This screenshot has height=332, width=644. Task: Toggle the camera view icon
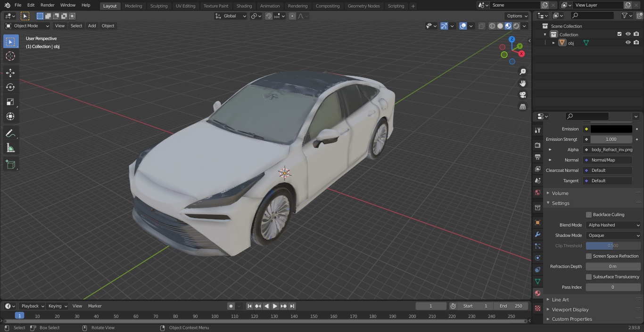[522, 95]
